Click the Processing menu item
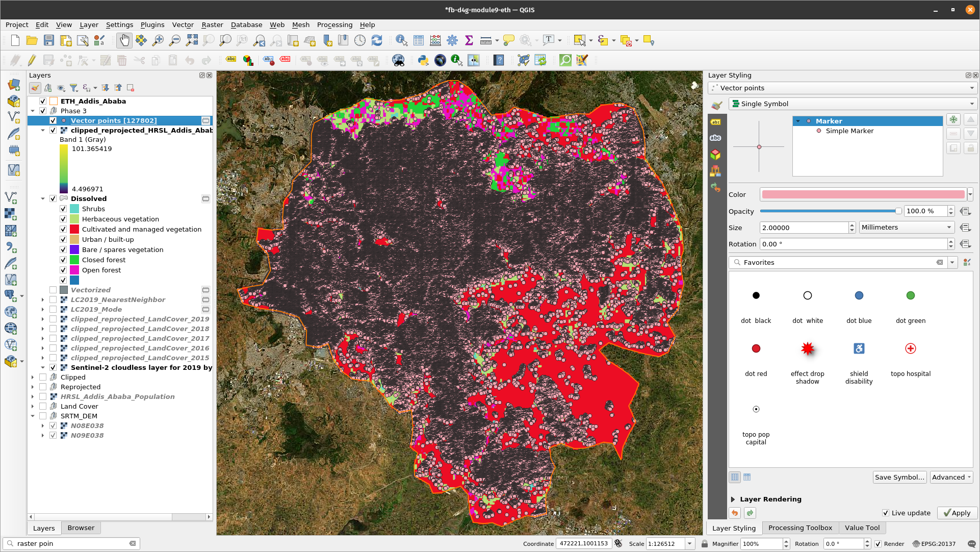Image resolution: width=980 pixels, height=552 pixels. 335,25
